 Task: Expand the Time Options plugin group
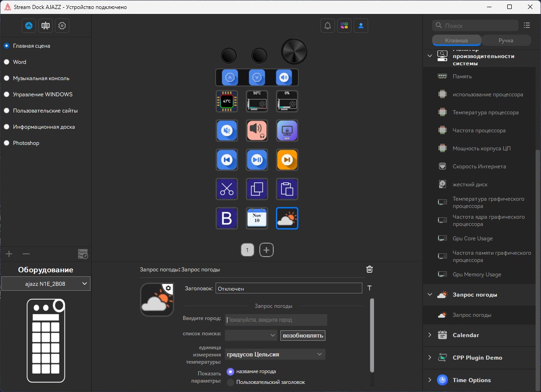tap(429, 380)
